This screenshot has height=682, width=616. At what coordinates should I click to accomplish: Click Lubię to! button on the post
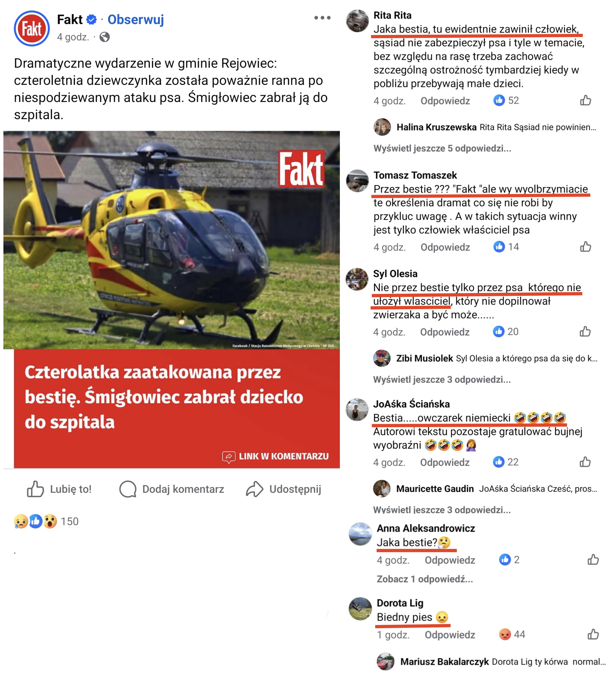click(59, 489)
